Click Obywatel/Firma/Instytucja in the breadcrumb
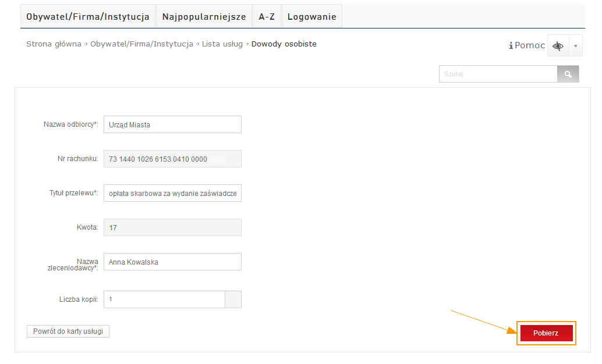This screenshot has width=602, height=364. tap(141, 44)
